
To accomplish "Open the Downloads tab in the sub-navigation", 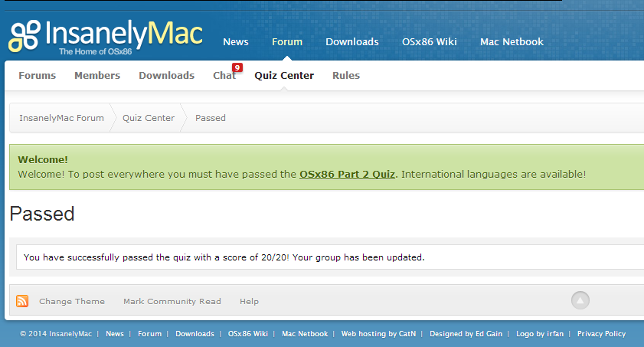I will pos(166,76).
